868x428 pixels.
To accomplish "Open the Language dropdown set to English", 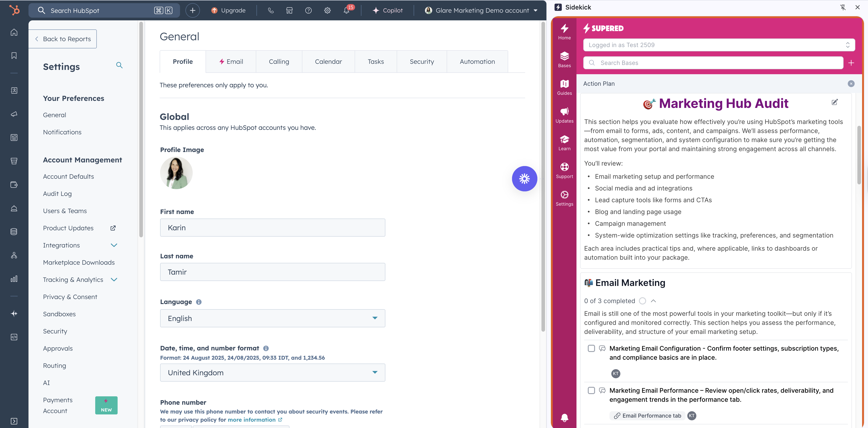I will (x=272, y=319).
